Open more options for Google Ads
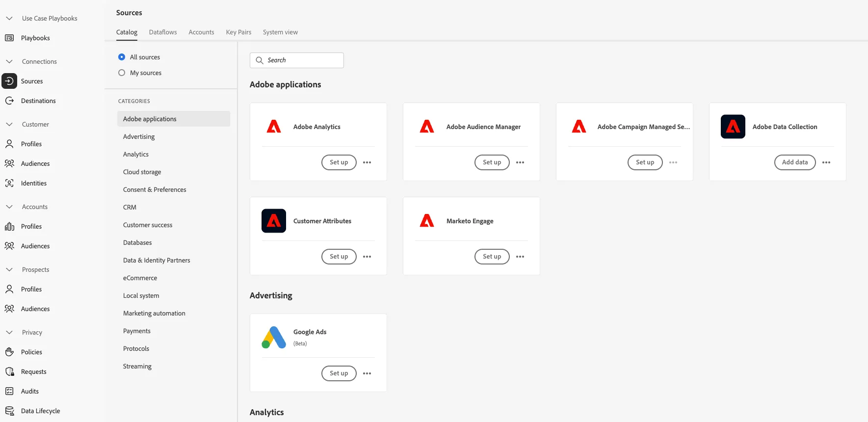Image resolution: width=868 pixels, height=422 pixels. point(367,373)
